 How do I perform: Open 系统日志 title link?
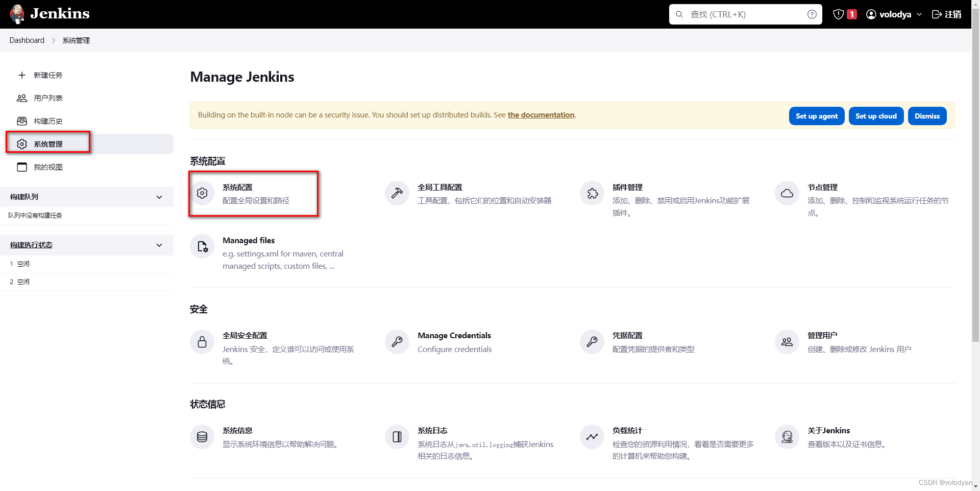coord(432,431)
